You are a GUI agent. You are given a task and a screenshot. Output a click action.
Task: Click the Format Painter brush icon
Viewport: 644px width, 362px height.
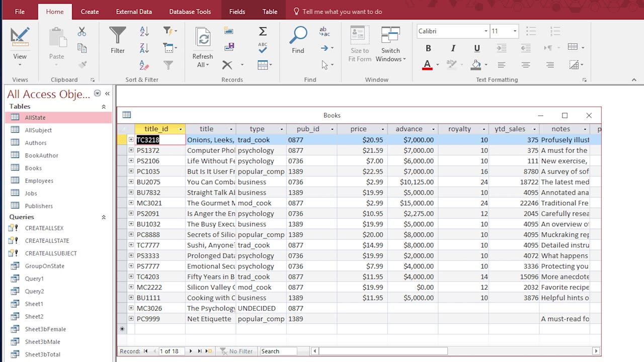tap(82, 65)
